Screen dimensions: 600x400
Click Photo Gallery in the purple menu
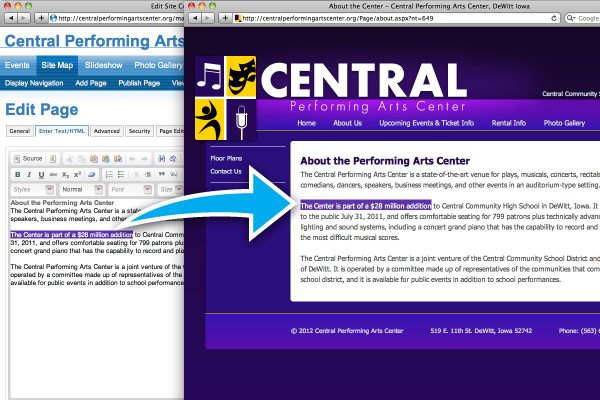click(564, 123)
